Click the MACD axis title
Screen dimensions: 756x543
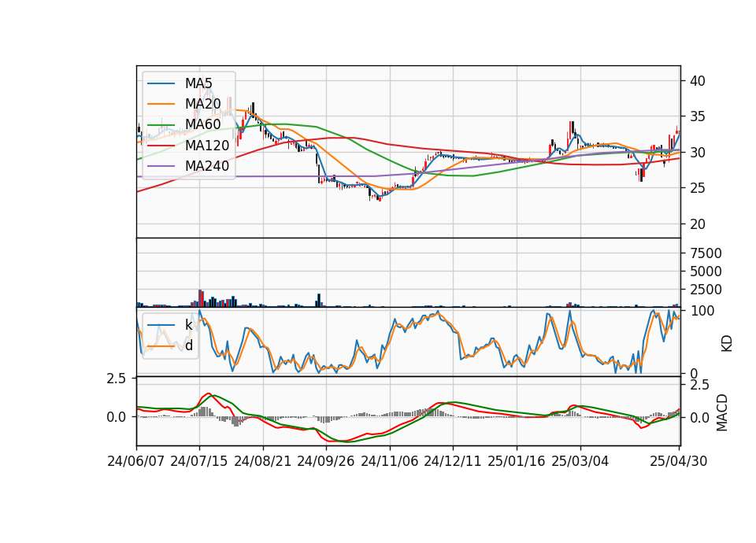(722, 412)
